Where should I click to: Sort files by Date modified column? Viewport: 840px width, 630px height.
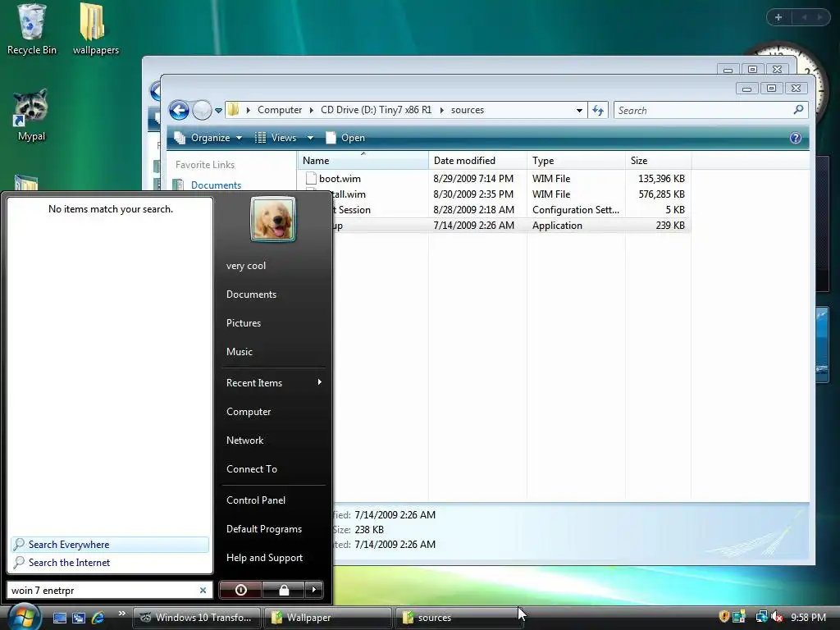(x=478, y=160)
